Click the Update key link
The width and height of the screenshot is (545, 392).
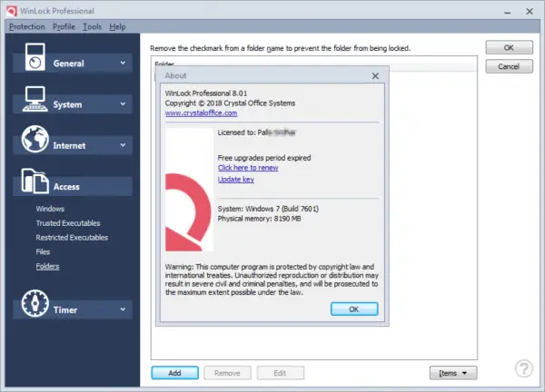click(x=236, y=180)
